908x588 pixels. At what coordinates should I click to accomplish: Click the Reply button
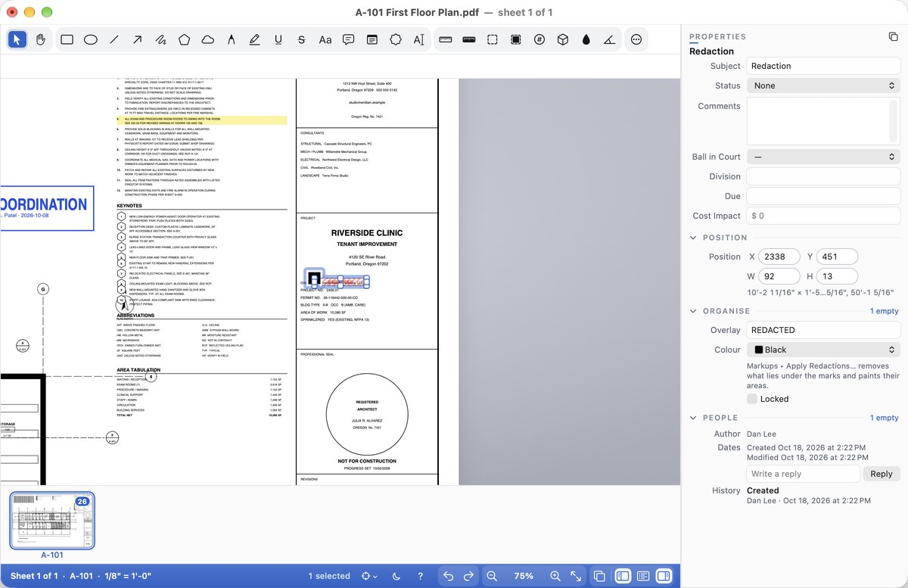coord(882,474)
